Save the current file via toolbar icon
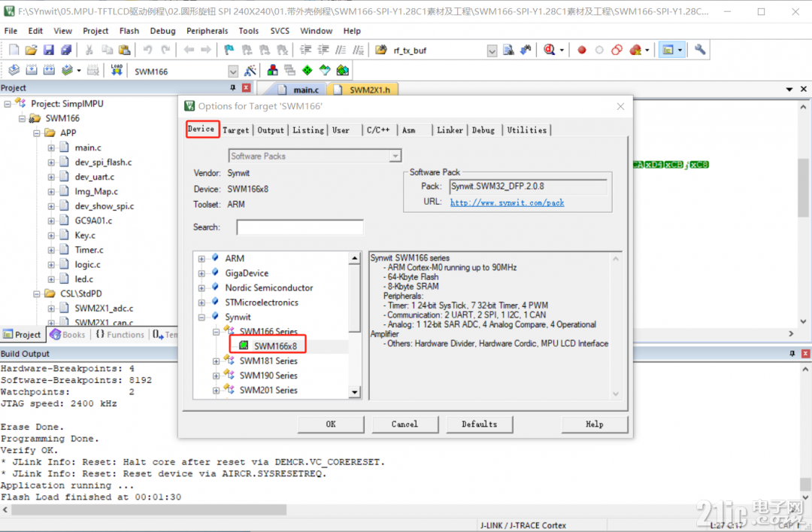The height and width of the screenshot is (532, 812). click(x=49, y=50)
